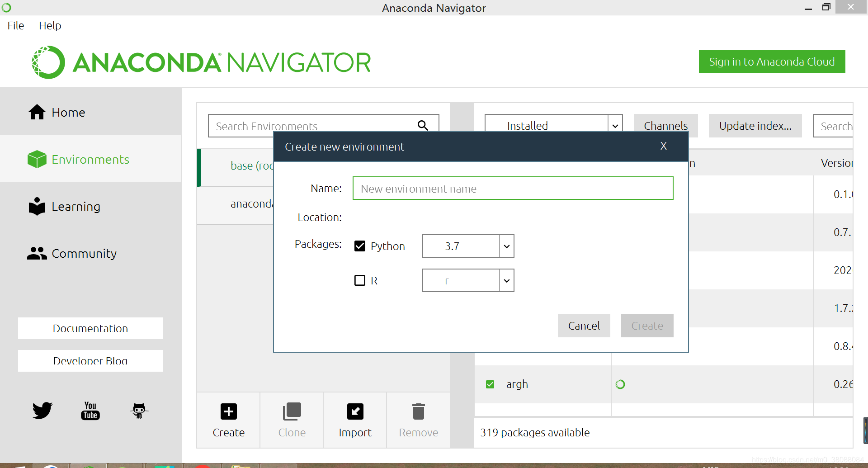Go to the Home tab
868x468 pixels.
pyautogui.click(x=90, y=112)
